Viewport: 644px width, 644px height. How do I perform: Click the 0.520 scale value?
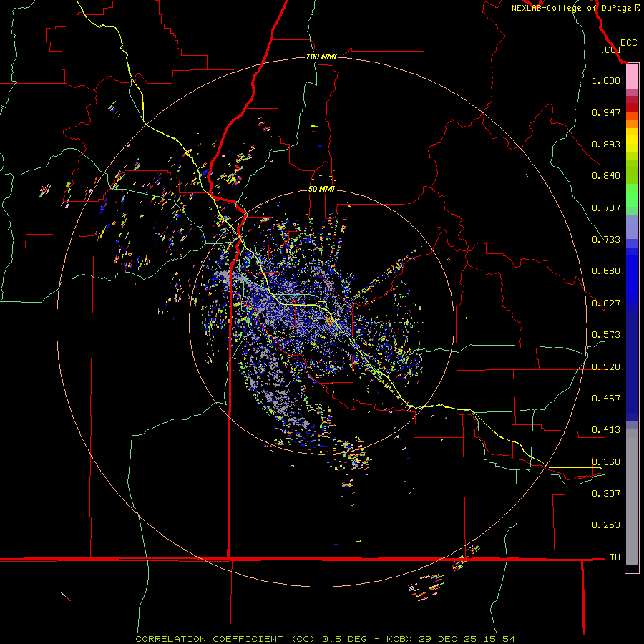606,367
